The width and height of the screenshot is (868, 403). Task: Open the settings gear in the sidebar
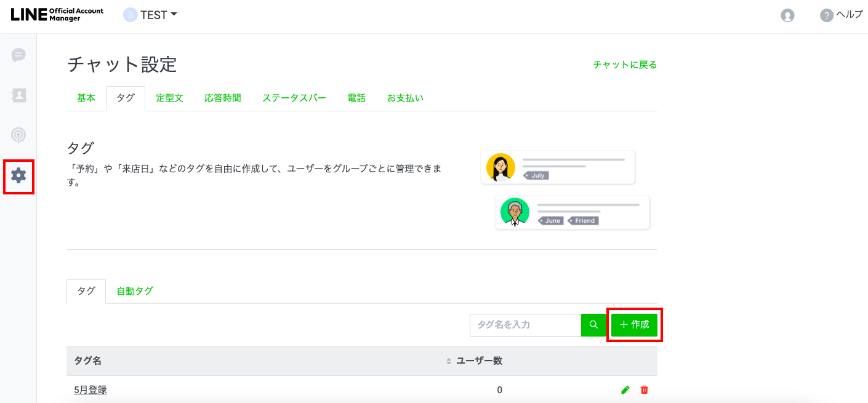click(18, 176)
